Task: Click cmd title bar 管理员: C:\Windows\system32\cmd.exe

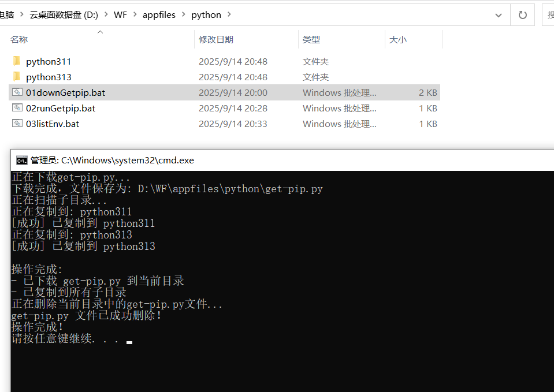Action: [112, 160]
